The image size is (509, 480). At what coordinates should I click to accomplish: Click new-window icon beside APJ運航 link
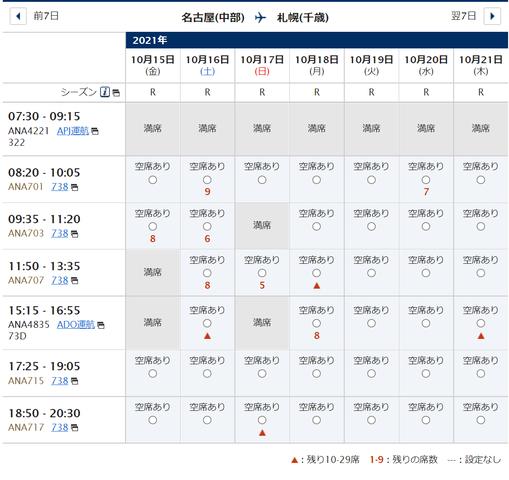pyautogui.click(x=95, y=131)
